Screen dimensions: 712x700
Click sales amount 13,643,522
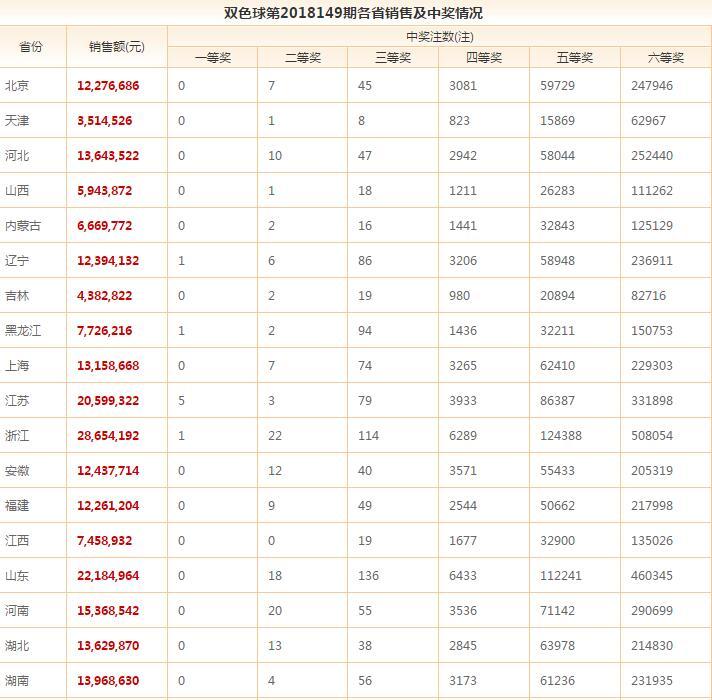(108, 156)
